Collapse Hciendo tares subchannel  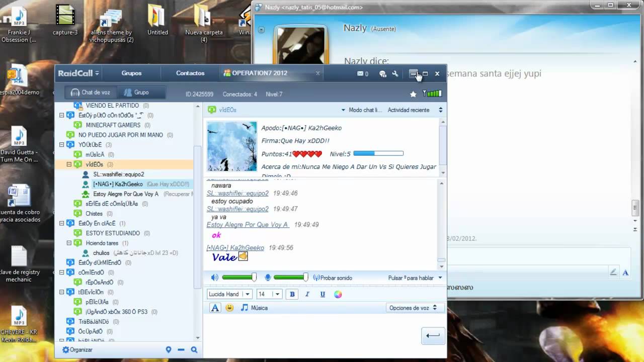[x=69, y=243]
